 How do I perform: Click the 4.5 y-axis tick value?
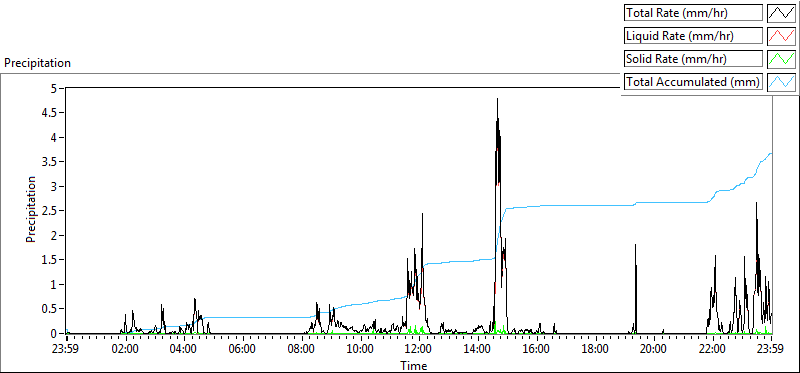[x=49, y=113]
